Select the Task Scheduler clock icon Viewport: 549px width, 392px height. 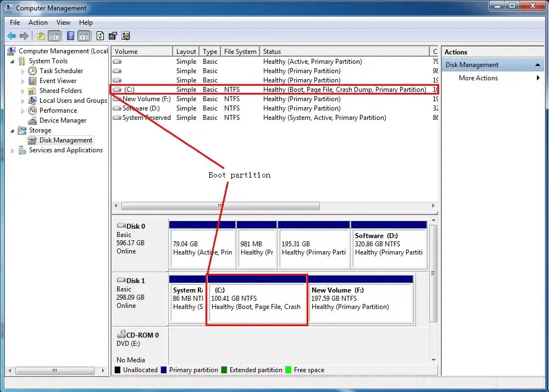(x=32, y=71)
